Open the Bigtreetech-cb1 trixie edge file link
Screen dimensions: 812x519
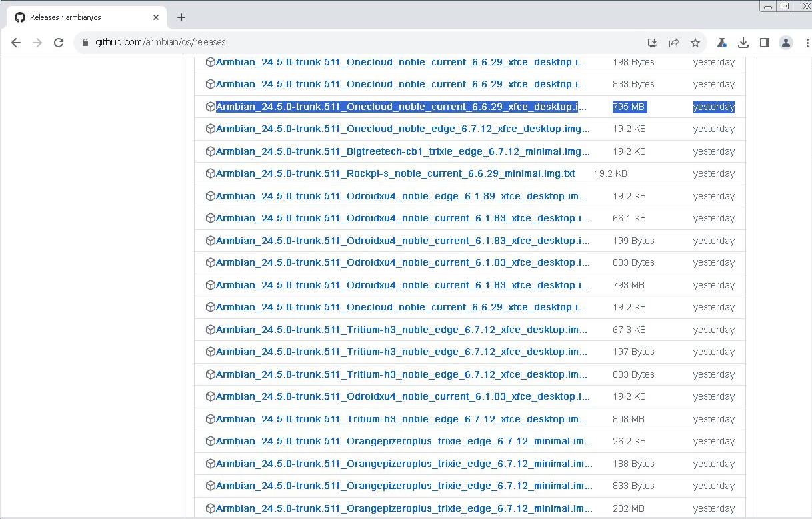point(402,151)
